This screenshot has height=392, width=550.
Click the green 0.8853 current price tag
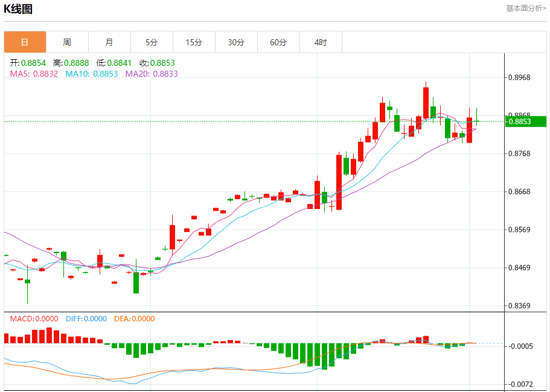pyautogui.click(x=526, y=121)
